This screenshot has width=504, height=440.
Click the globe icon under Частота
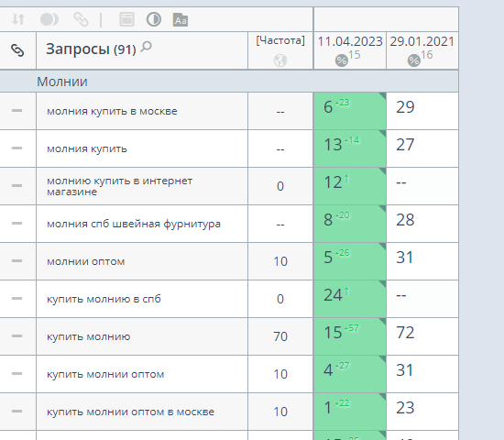pos(280,60)
